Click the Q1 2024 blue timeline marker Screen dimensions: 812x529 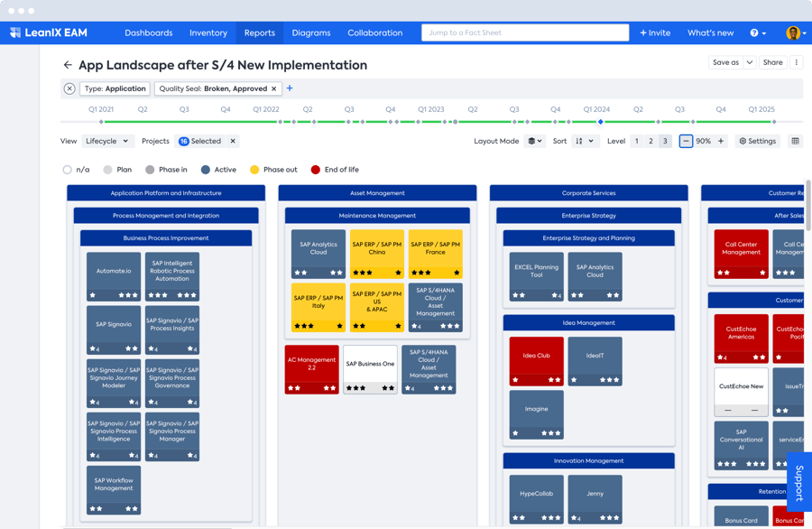click(x=600, y=122)
